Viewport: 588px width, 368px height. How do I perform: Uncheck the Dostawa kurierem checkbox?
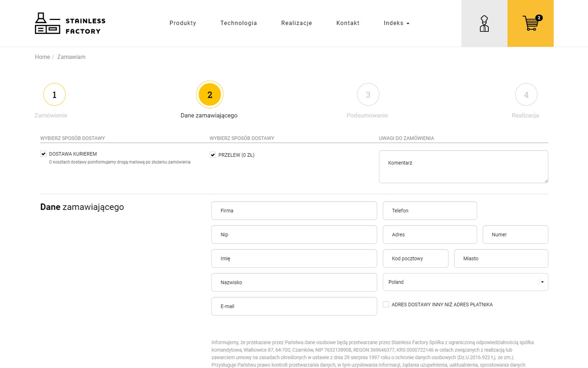[43, 154]
